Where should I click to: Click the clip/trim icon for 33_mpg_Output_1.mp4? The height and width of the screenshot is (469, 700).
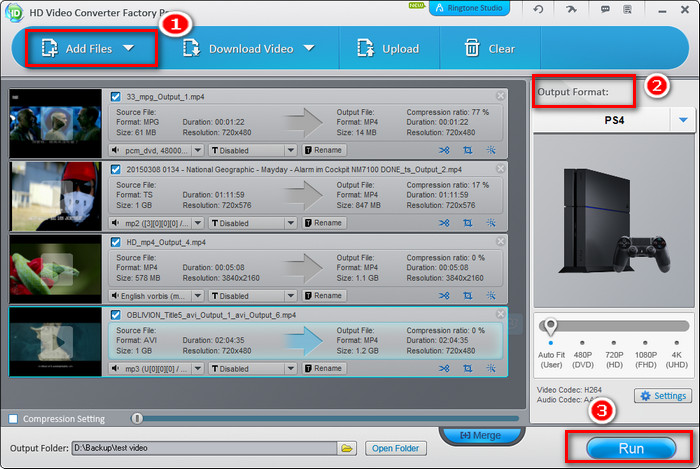click(x=444, y=150)
